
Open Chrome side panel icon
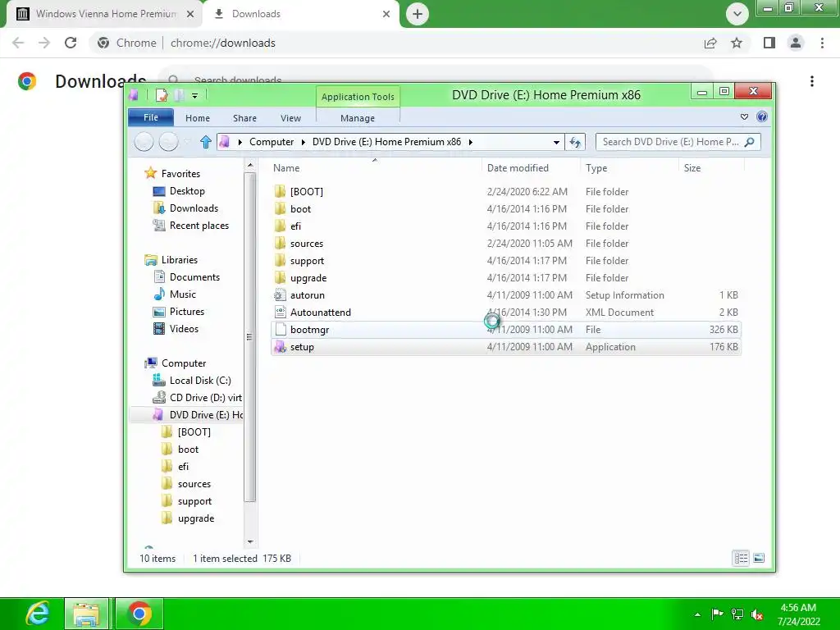click(x=769, y=43)
